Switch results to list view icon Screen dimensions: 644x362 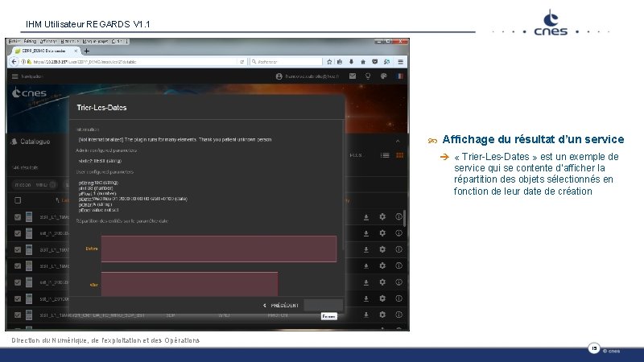(x=385, y=155)
